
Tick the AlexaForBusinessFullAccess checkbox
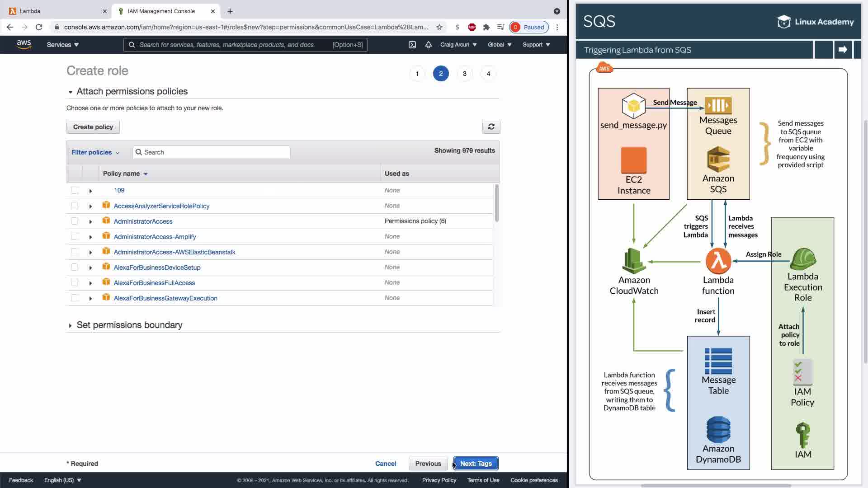pyautogui.click(x=75, y=283)
